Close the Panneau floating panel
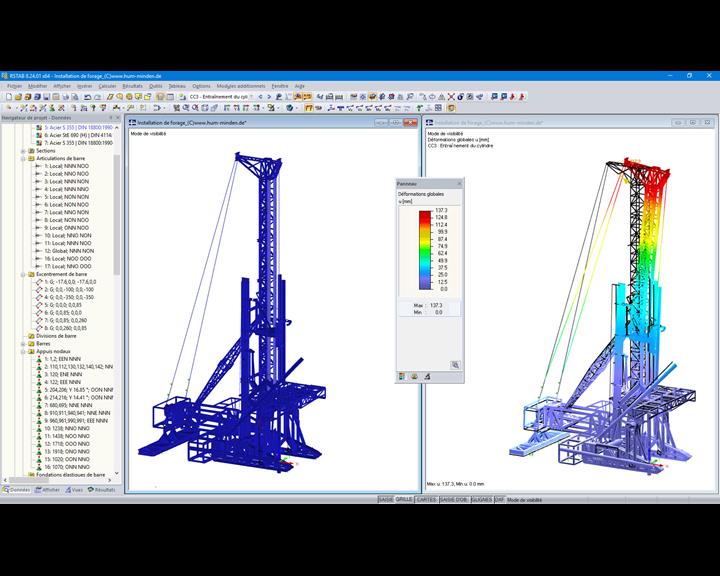The height and width of the screenshot is (576, 720). [459, 184]
